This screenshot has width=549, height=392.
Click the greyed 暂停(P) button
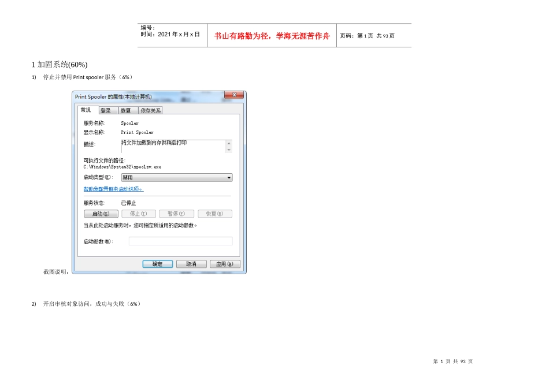pyautogui.click(x=176, y=214)
